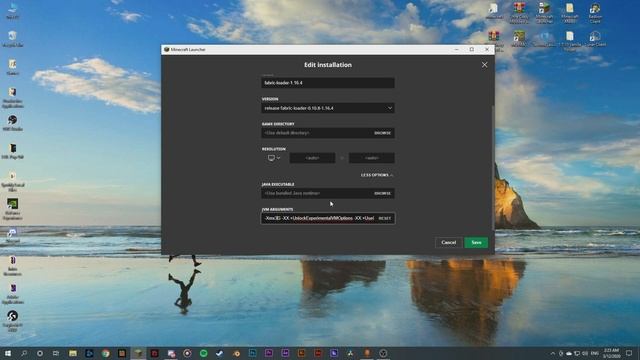Browse for a game directory
This screenshot has width=640, height=360.
pyautogui.click(x=382, y=133)
